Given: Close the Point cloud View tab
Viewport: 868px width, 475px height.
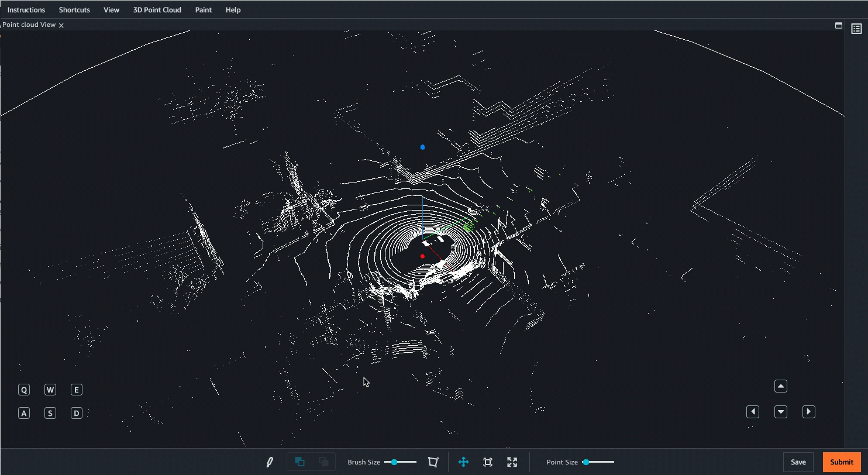Looking at the screenshot, I should (x=61, y=25).
